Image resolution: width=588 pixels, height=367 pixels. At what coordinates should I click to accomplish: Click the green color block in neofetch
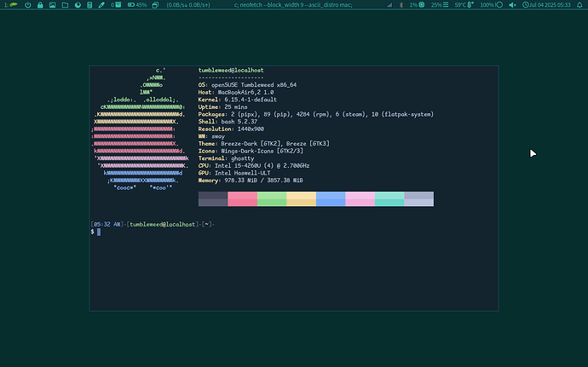[x=272, y=198]
